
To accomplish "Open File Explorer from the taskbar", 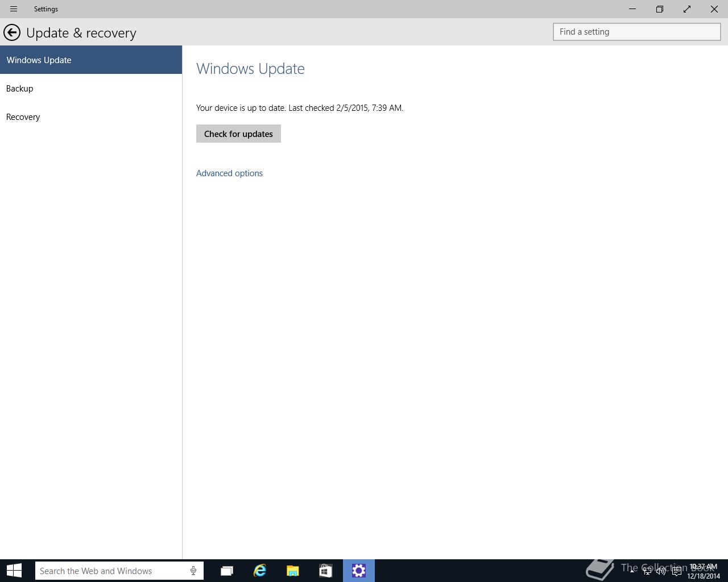I will [x=293, y=571].
